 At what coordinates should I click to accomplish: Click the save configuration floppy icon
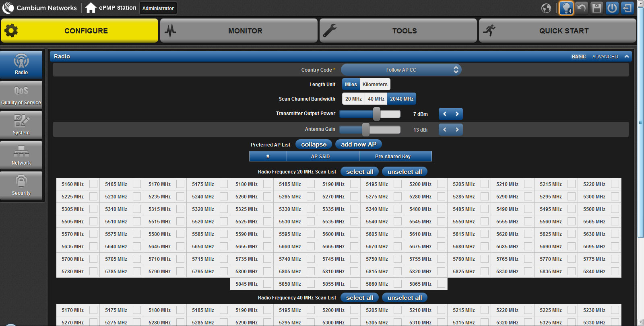pyautogui.click(x=597, y=8)
